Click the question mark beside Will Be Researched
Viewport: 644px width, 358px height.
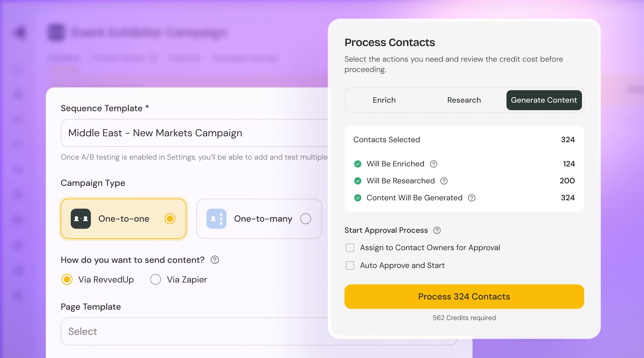tap(444, 181)
